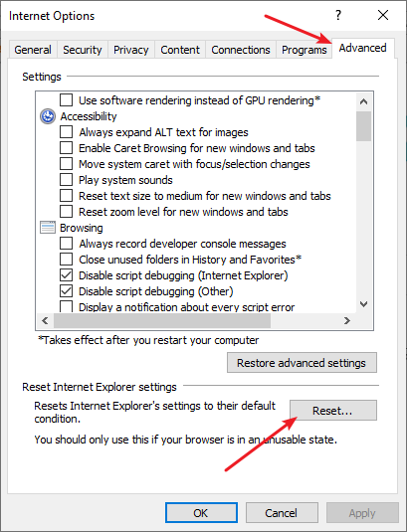407x532 pixels.
Task: Click the horizontal scrollbar thumb below settings
Action: [x=162, y=320]
